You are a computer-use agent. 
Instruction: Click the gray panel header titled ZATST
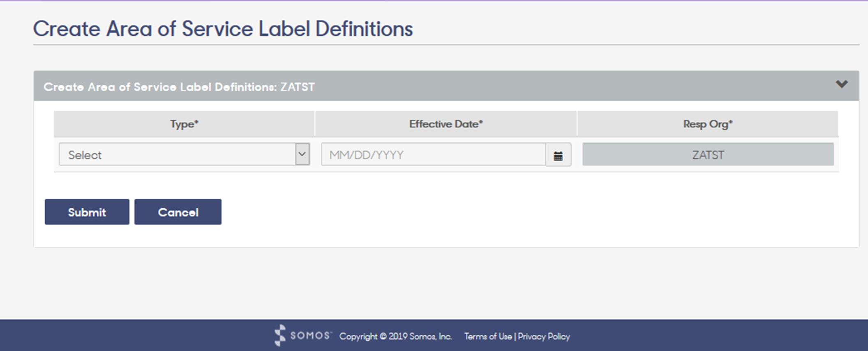446,86
